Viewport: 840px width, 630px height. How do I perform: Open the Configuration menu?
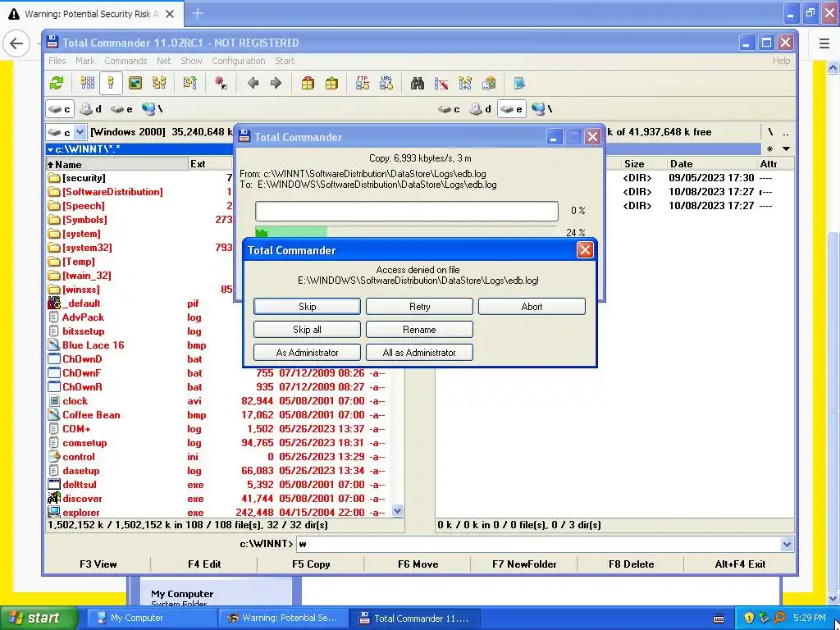click(x=239, y=61)
